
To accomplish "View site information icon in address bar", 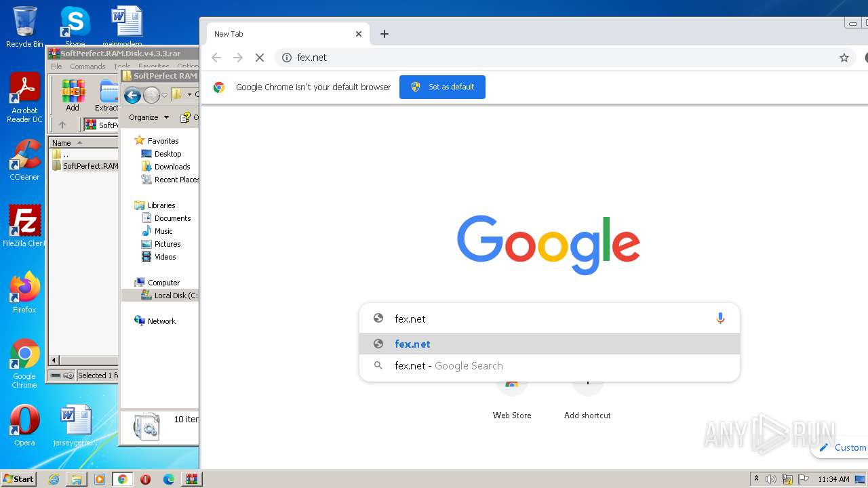I will pos(287,58).
